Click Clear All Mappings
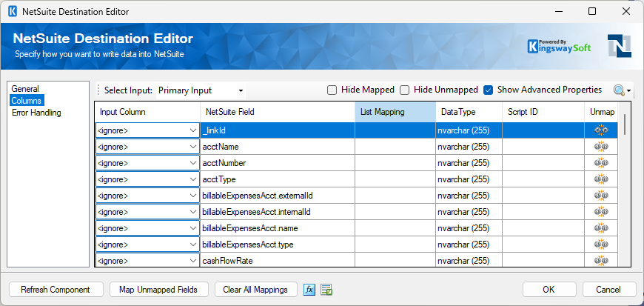Screen dimensions: 644x306 click(255, 290)
